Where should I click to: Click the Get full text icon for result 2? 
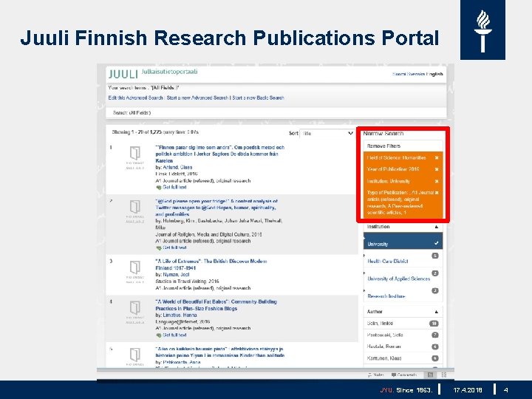pos(158,248)
